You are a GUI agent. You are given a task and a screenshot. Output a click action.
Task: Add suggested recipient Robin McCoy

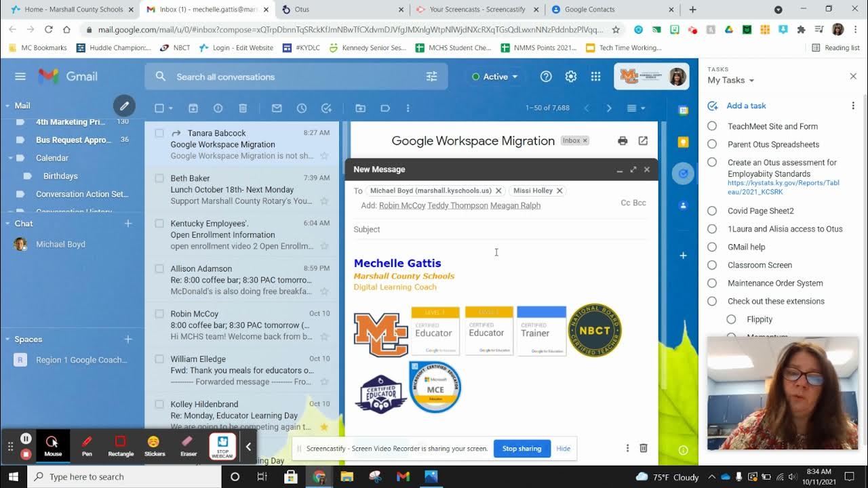402,205
